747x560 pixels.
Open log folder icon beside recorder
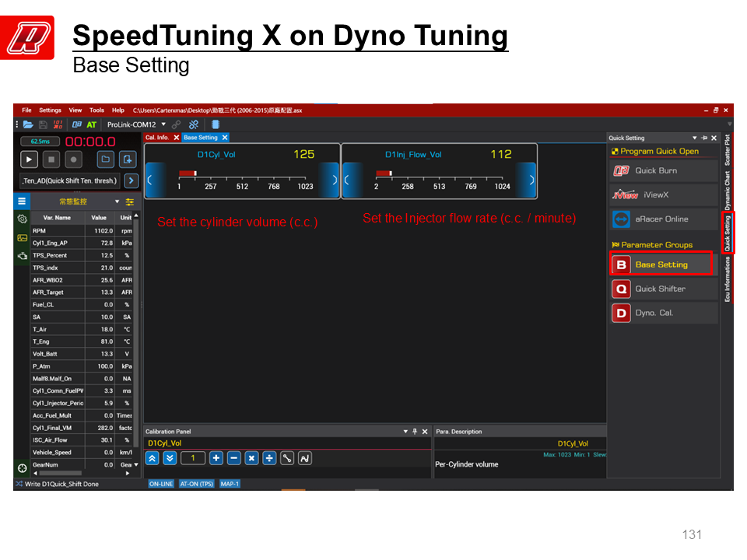[x=106, y=159]
